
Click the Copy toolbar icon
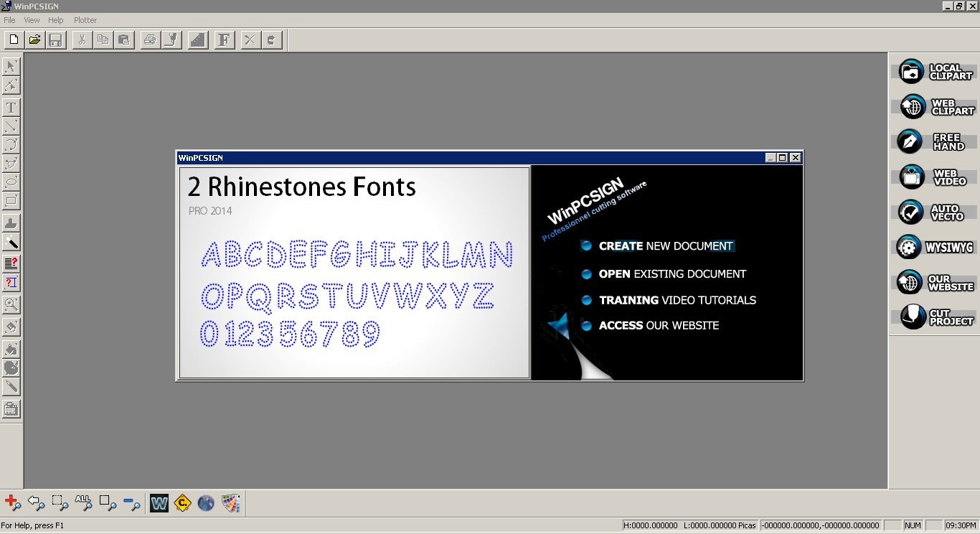(103, 39)
